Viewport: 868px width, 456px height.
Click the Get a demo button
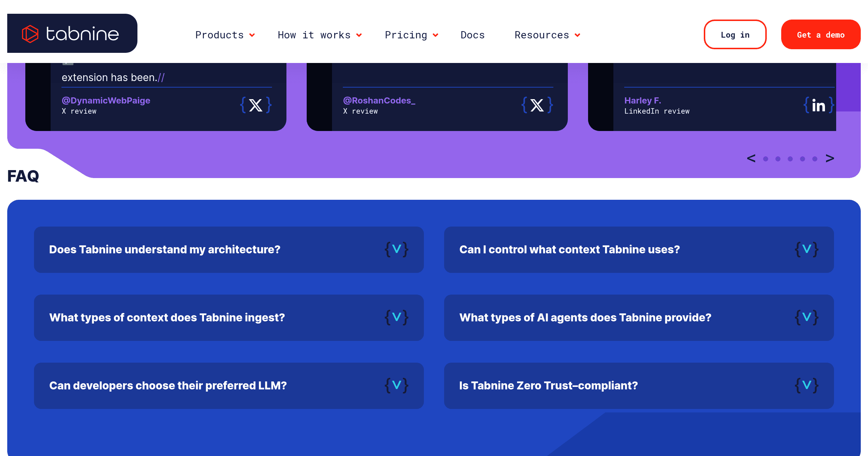pos(821,34)
